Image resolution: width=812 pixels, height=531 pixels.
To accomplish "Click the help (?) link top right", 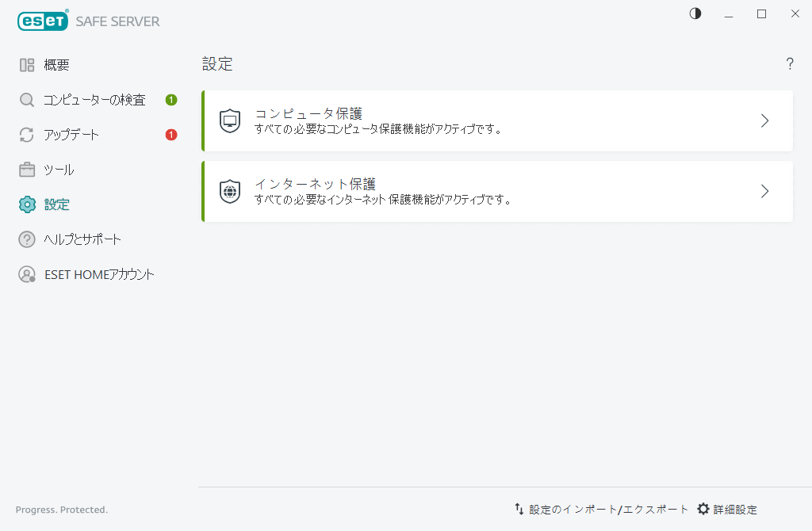I will [x=790, y=63].
